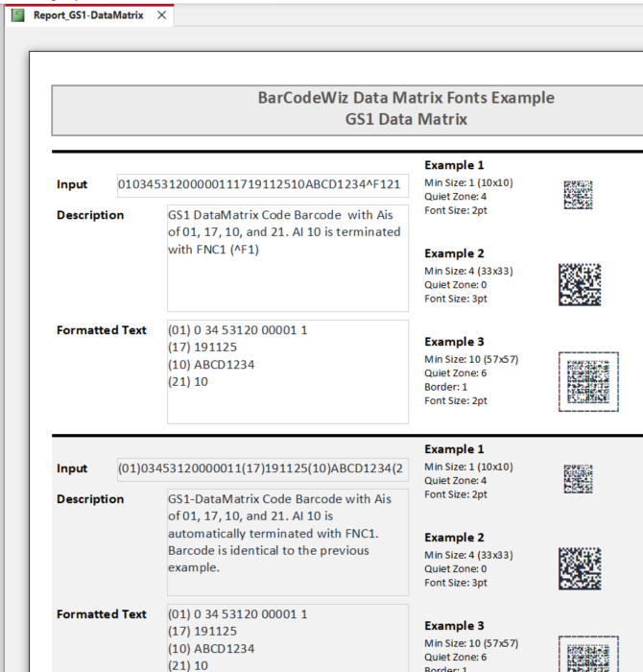Click the second record's 'Description' label
This screenshot has height=672, width=643.
coord(90,499)
